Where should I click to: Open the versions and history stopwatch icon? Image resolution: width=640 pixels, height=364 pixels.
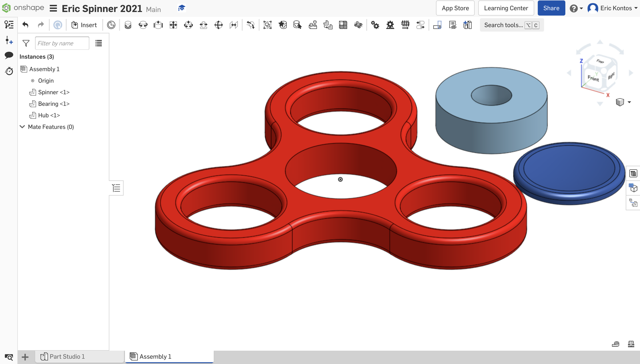[9, 71]
